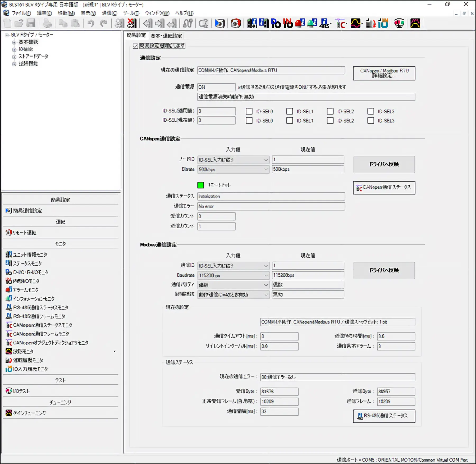The image size is (476, 464).
Task: Open the gain tuning toolbar icon
Action: (x=415, y=24)
